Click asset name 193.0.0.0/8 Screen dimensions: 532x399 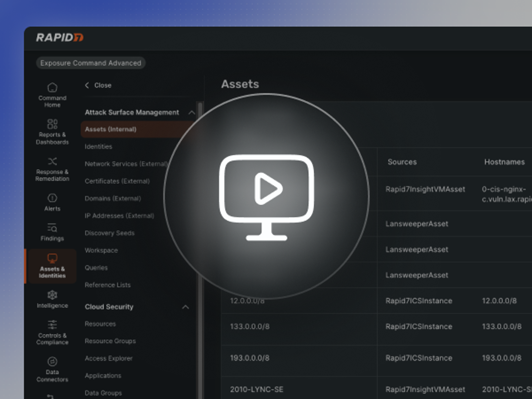[x=250, y=358]
